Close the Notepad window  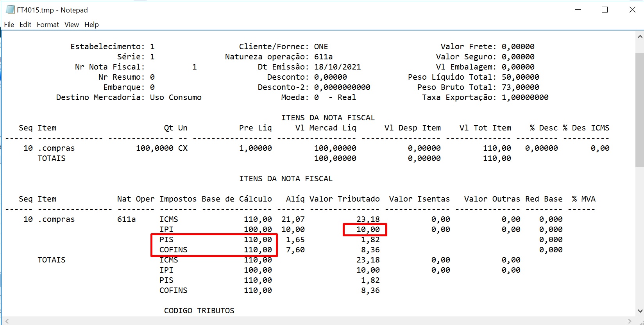tap(632, 10)
